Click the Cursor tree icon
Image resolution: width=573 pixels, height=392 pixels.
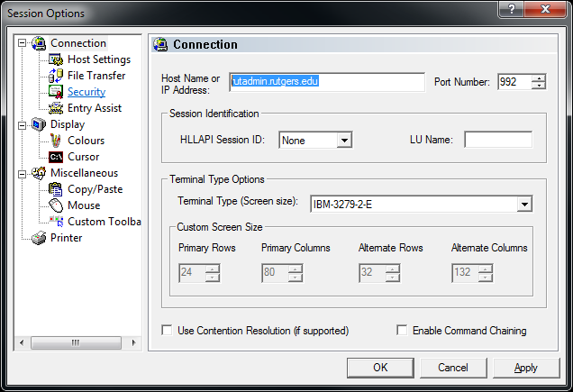click(56, 157)
